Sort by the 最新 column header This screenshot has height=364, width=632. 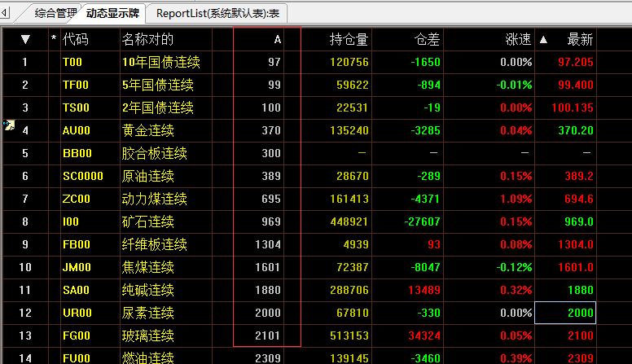point(580,40)
